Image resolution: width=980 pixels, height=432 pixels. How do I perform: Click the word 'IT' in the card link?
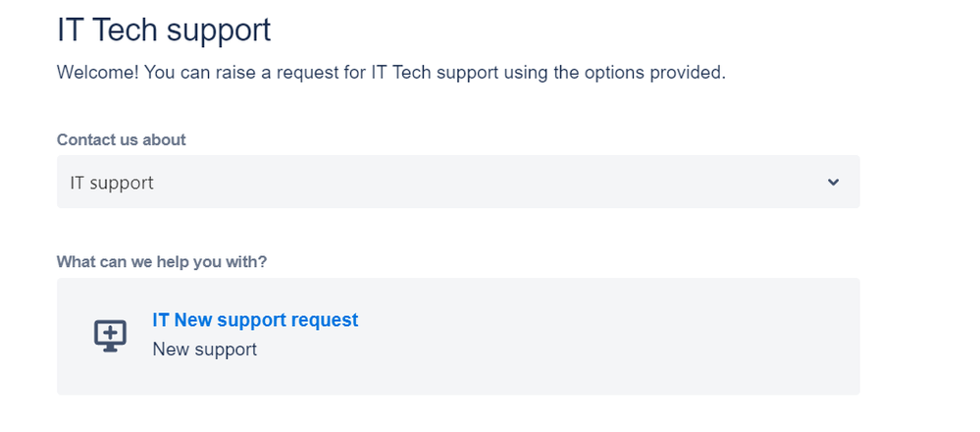click(x=161, y=320)
